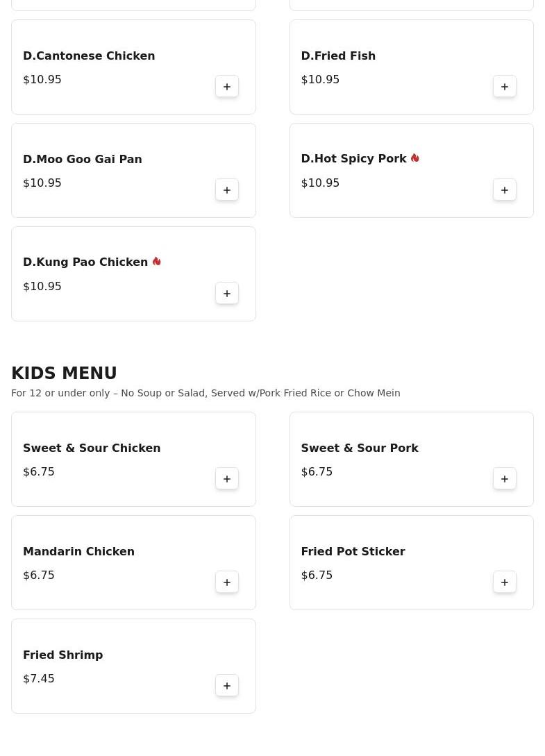Click the Fried Pot Sticker $6.75 price
Viewport: 545px width, 756px height.
317,576
